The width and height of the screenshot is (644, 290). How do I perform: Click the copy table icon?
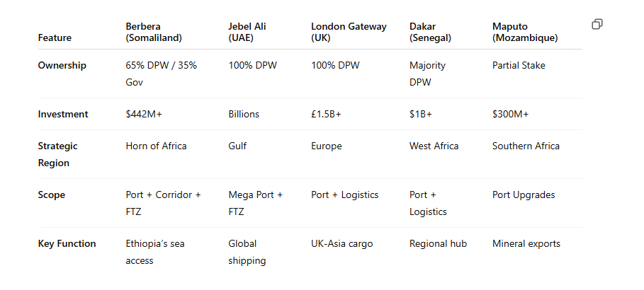(x=597, y=24)
